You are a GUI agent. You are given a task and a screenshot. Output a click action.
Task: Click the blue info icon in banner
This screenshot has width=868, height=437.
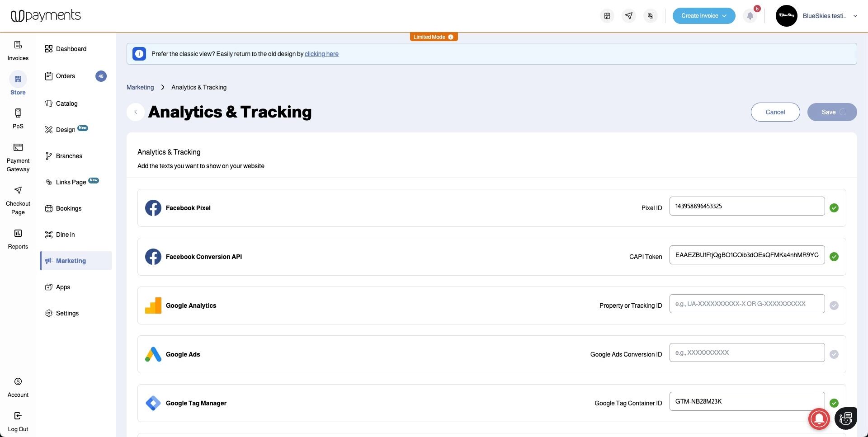[139, 54]
